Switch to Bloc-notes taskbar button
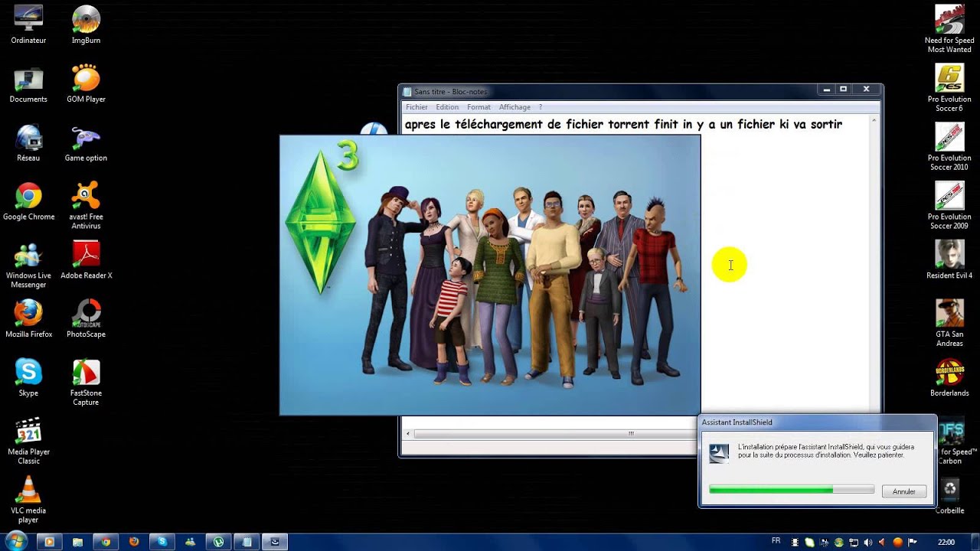 (247, 542)
